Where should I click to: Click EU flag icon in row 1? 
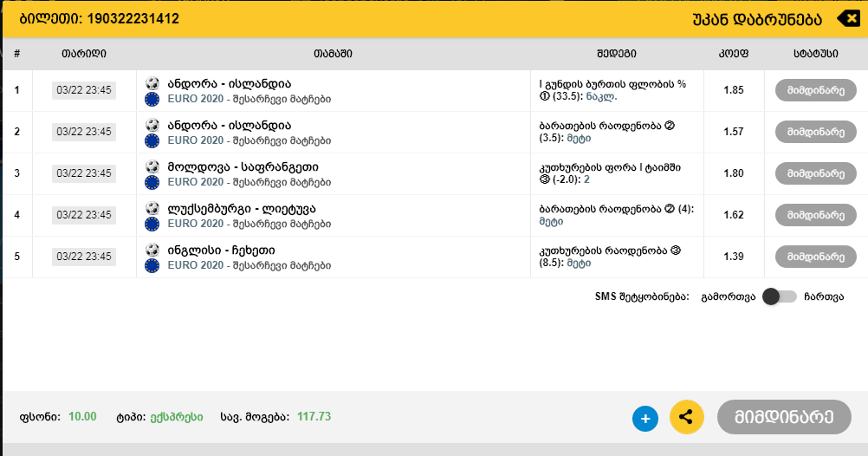click(152, 99)
